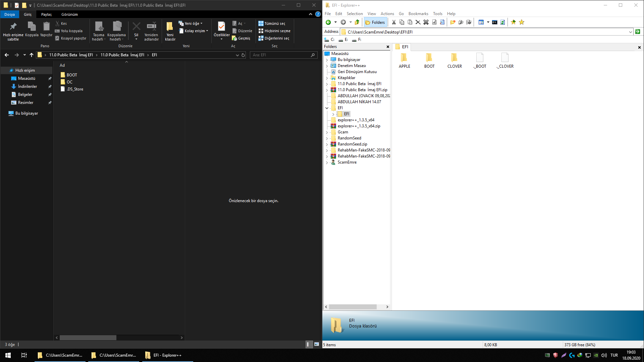Toggle the Folders pane button
Viewport: 644px width, 362px height.
[x=375, y=22]
